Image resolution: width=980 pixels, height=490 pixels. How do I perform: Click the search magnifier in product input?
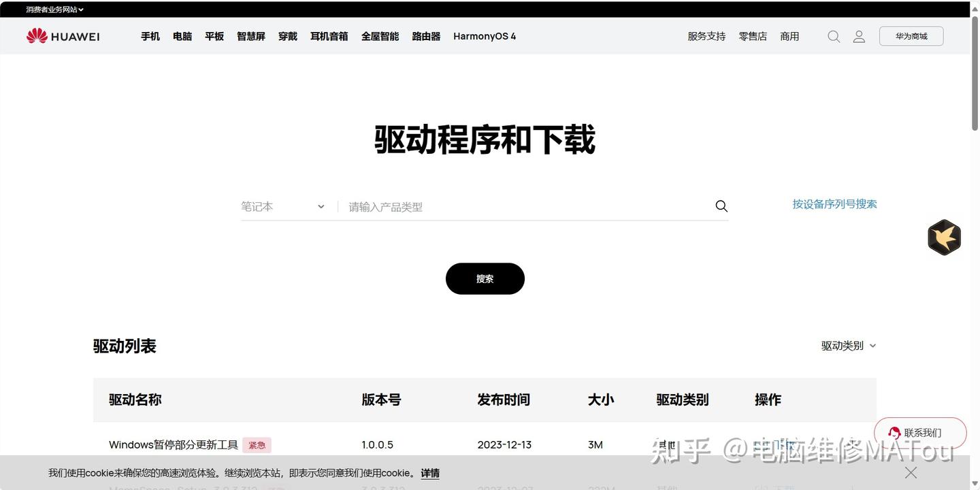(x=721, y=206)
